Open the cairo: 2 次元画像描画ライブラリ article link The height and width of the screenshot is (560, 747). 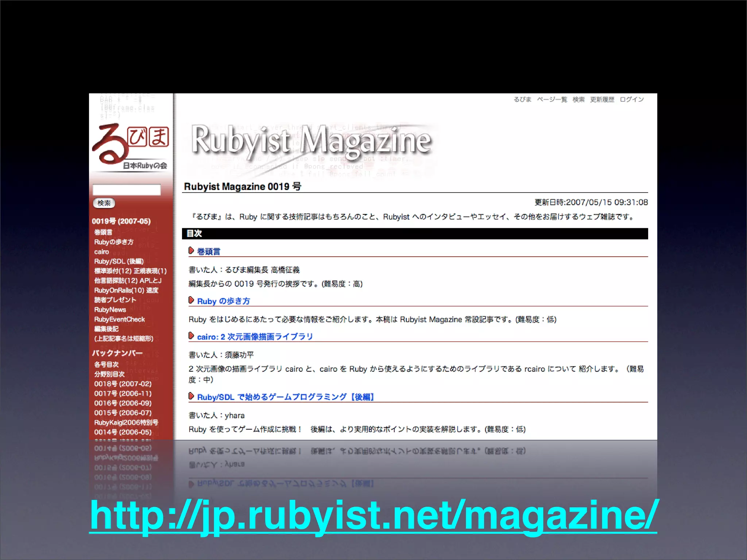[255, 337]
